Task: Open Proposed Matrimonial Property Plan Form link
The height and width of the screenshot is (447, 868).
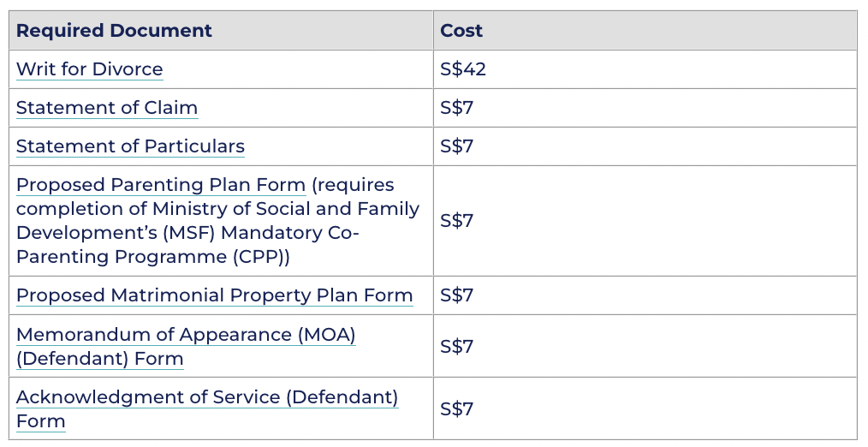Action: click(214, 295)
